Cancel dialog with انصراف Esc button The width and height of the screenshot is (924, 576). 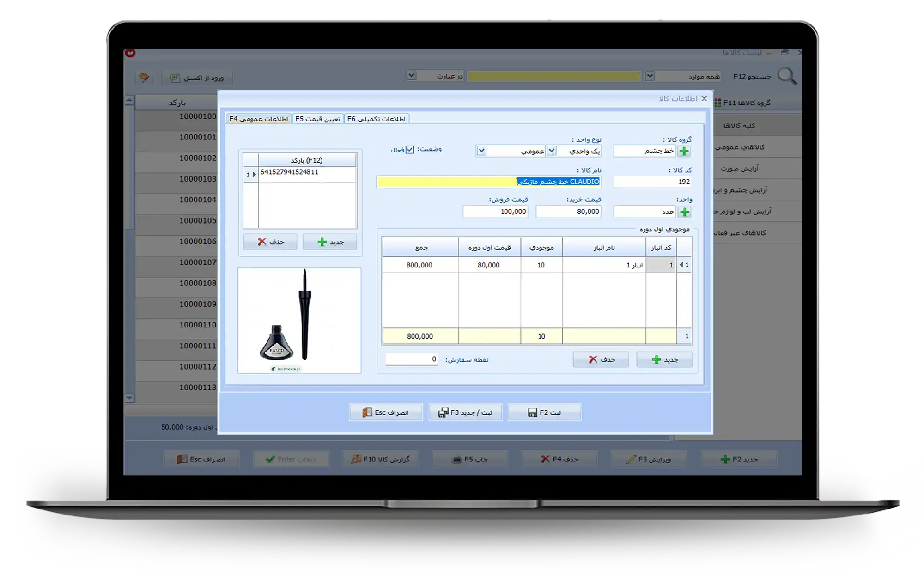point(386,412)
